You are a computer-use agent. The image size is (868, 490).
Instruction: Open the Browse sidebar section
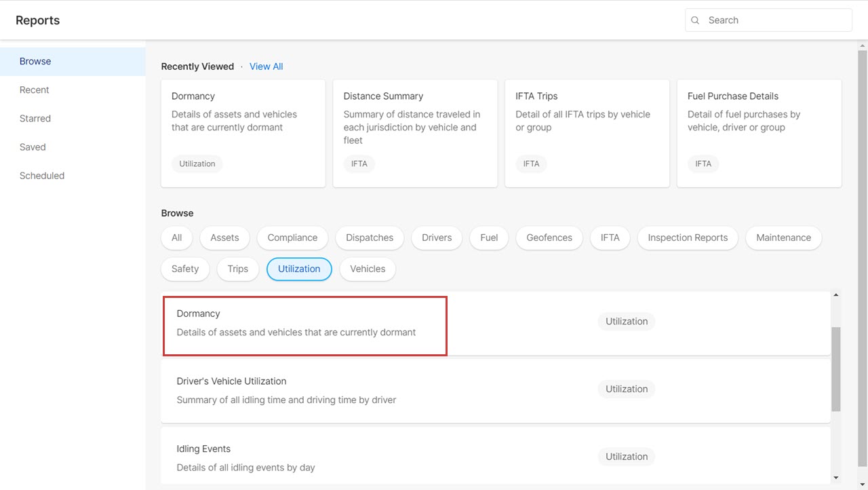[x=73, y=61]
